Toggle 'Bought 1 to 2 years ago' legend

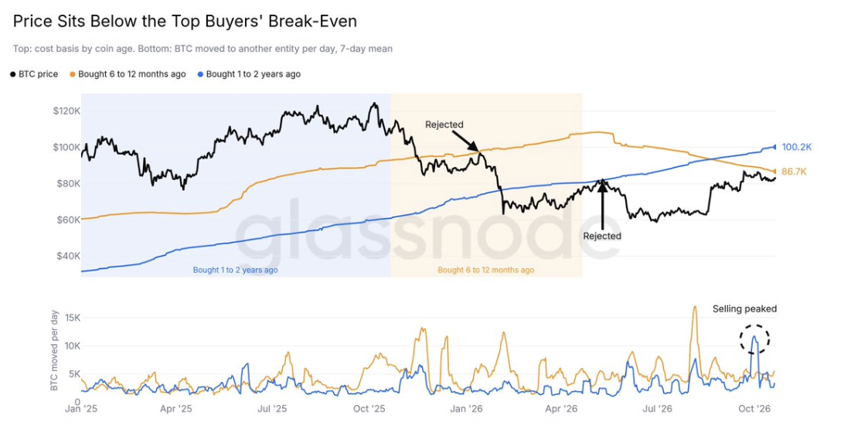coord(249,73)
